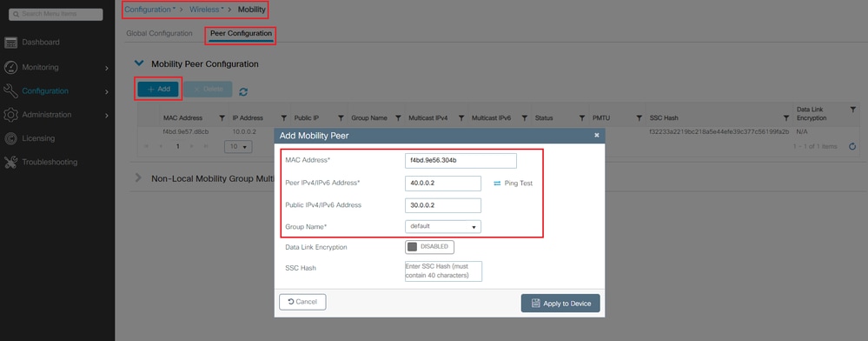
Task: Click the N/A encryption cell
Action: click(802, 132)
